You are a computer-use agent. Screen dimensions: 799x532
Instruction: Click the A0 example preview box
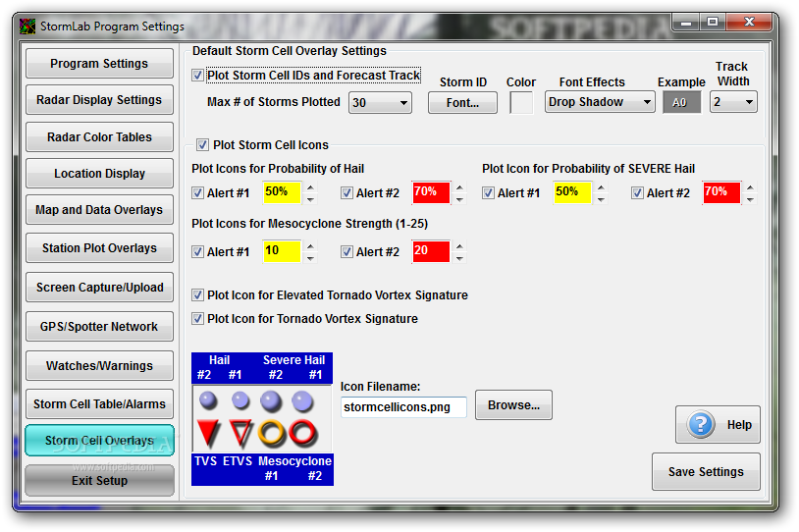tap(682, 102)
